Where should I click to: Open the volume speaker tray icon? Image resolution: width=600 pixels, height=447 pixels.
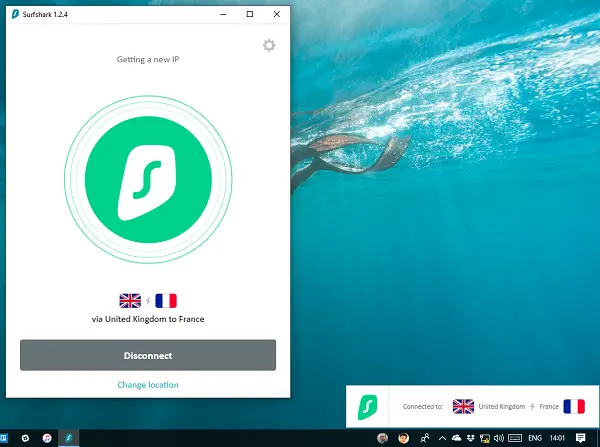[x=499, y=438]
